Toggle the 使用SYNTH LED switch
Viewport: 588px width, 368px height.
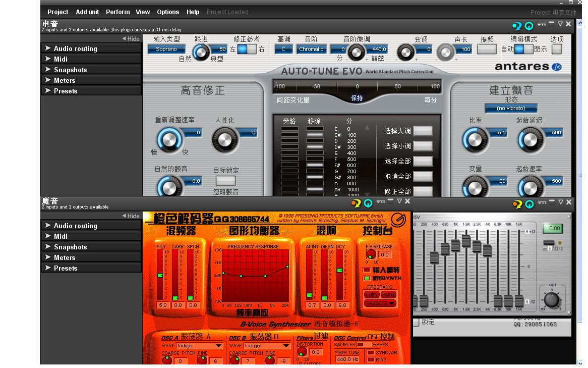coord(367,278)
